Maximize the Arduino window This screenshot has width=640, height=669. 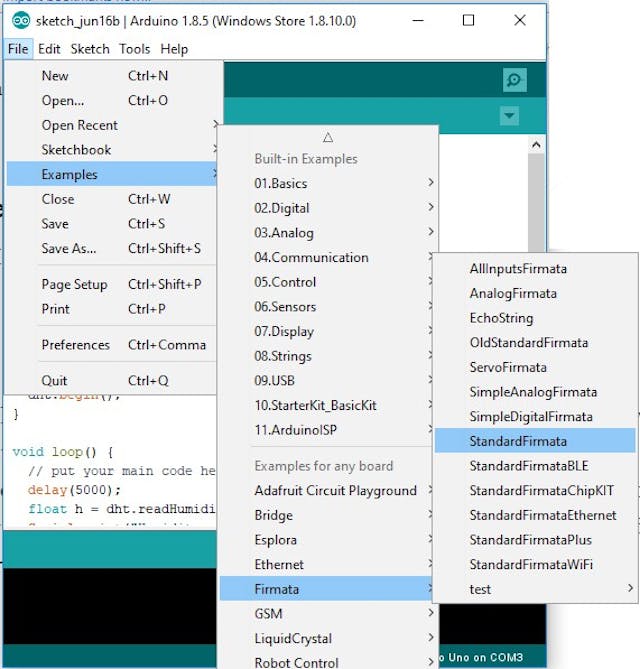(468, 20)
